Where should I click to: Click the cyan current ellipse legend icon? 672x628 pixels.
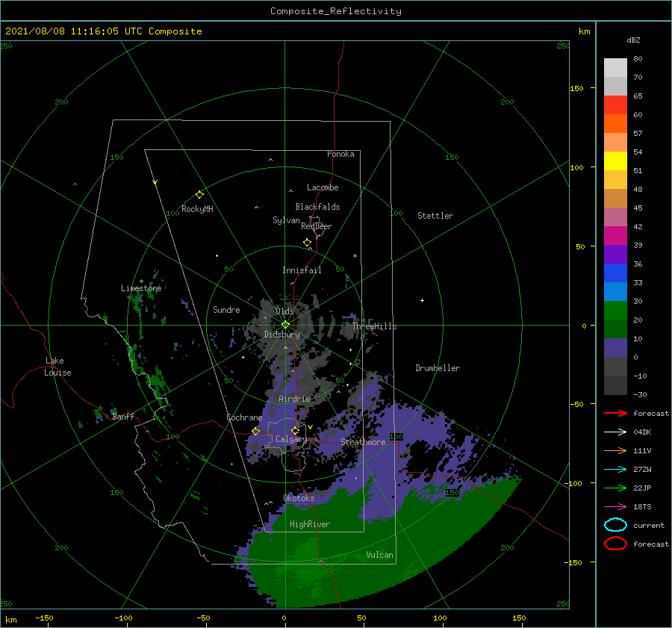click(615, 525)
